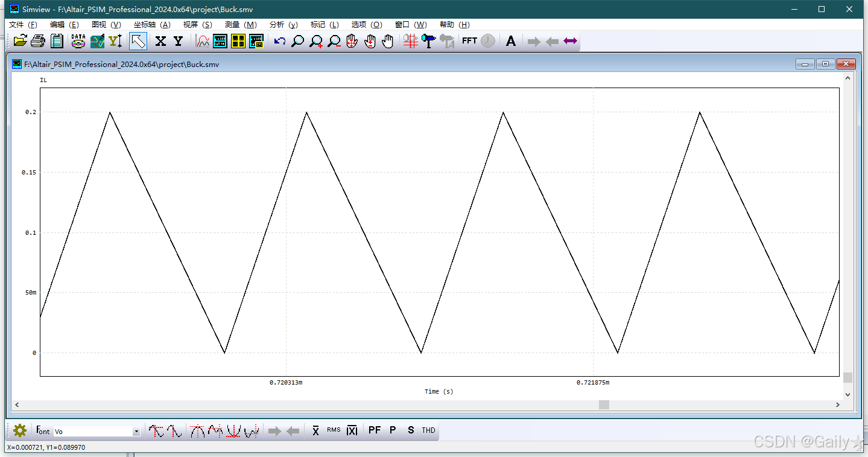
Task: Click the vertical scrollbar down arrow
Action: [x=847, y=394]
